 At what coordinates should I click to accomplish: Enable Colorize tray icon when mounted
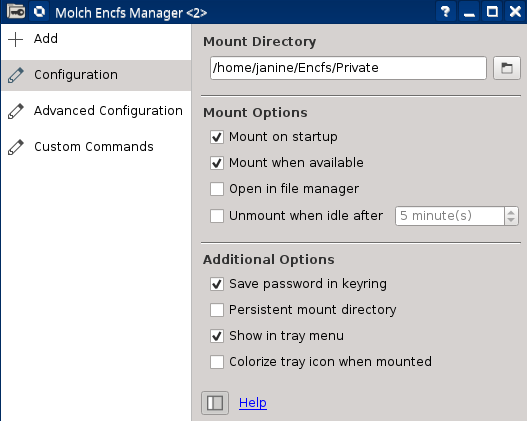coord(217,362)
